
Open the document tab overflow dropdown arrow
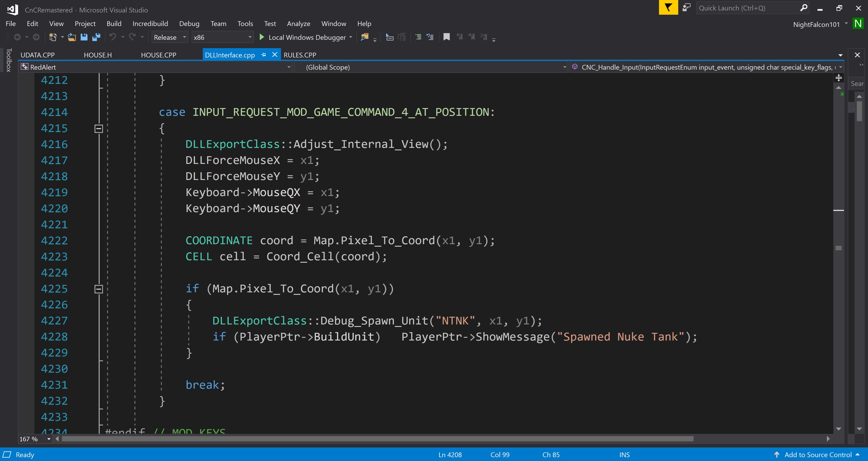(840, 55)
